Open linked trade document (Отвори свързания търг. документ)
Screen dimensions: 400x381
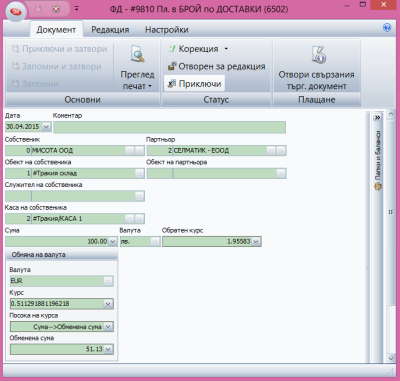click(316, 68)
